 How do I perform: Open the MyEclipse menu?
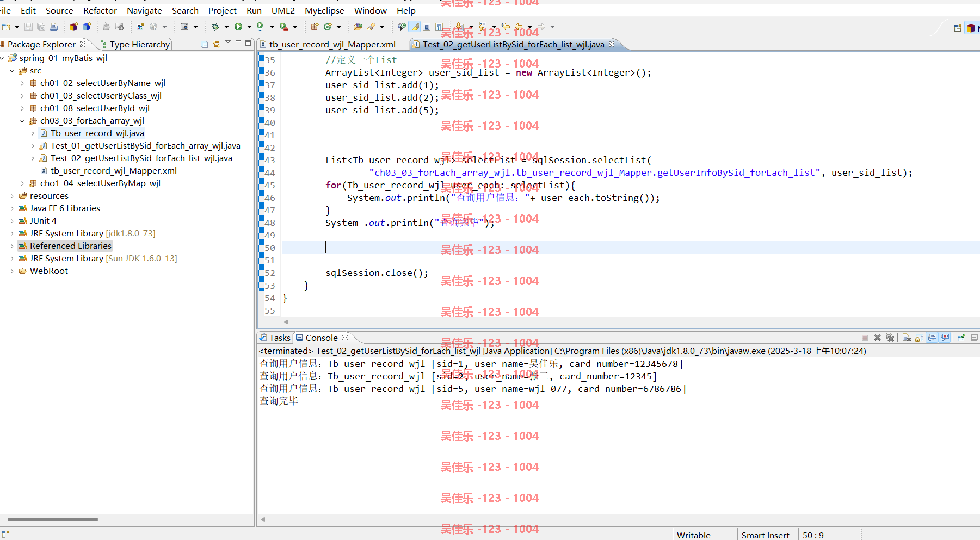point(324,10)
